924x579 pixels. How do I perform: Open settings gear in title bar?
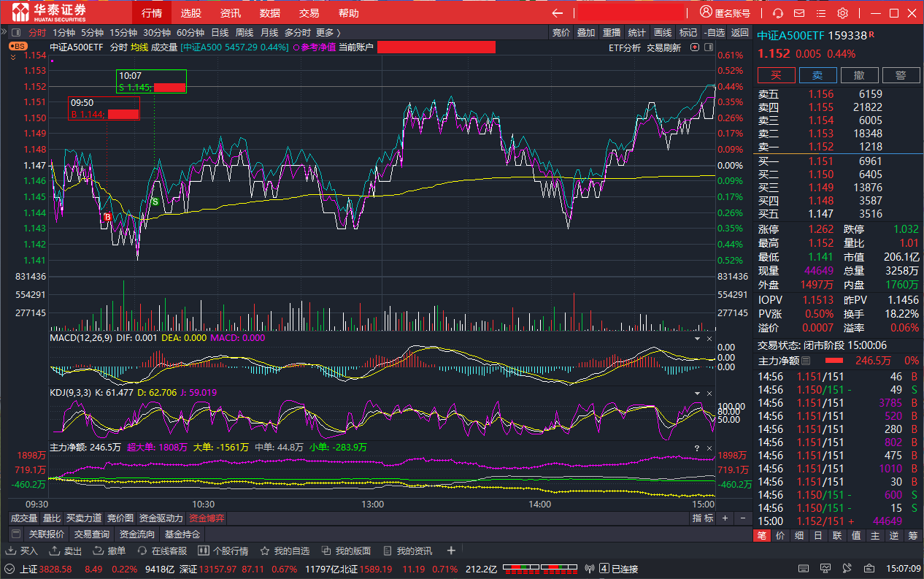[x=842, y=13]
